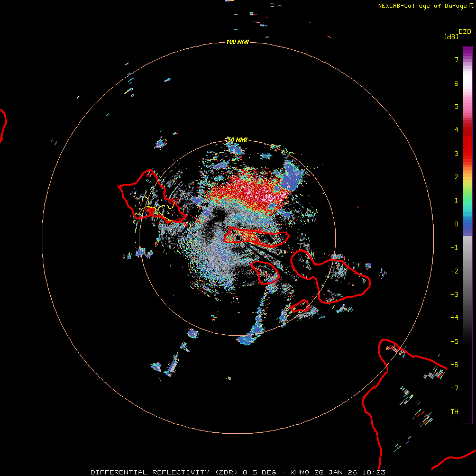Screen dimensions: 476x476
Task: Click the -6 value on the dB scale
Action: tap(454, 365)
